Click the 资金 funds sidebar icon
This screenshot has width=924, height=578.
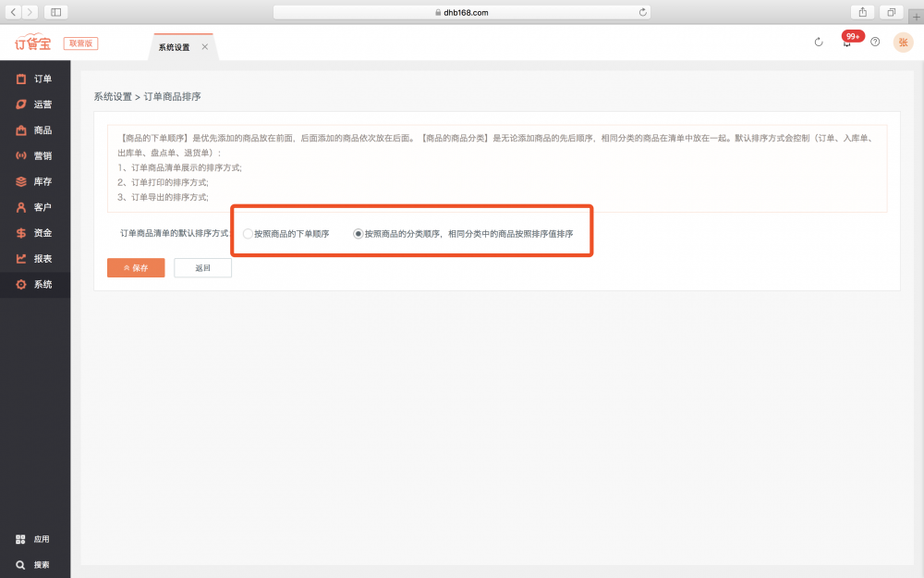click(x=21, y=233)
